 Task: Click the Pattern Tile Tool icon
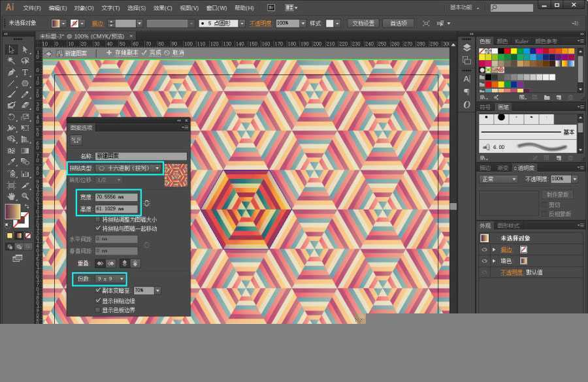76,140
